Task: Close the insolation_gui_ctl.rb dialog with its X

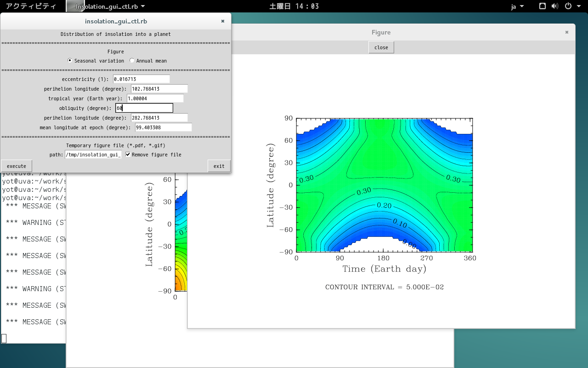Action: [223, 21]
